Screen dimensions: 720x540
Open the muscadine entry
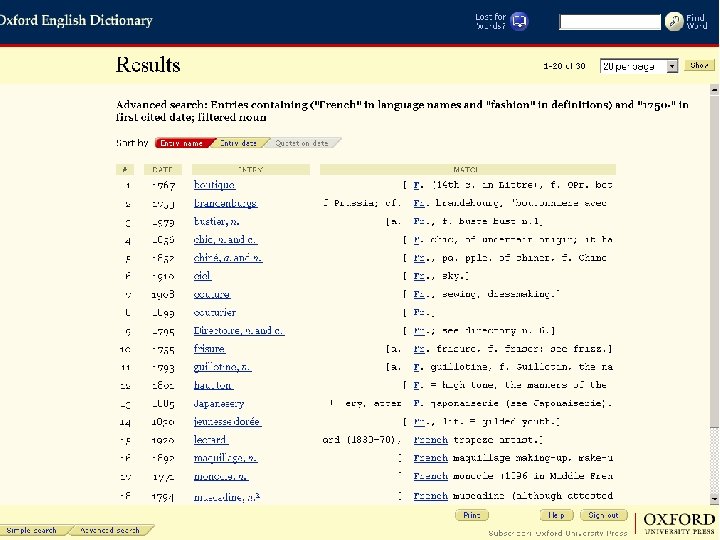[x=227, y=497]
